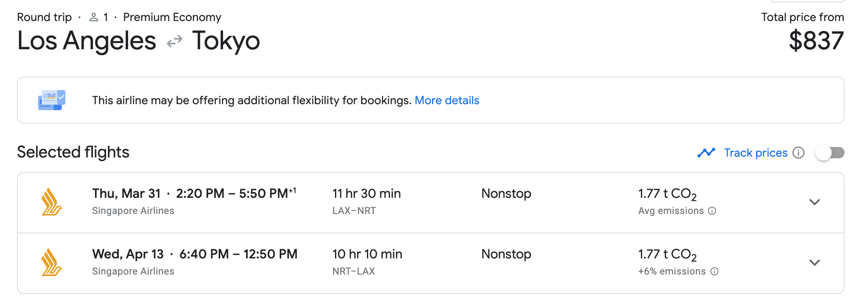868x302 pixels.
Task: Click the round-trip arrows between cities
Action: [x=175, y=41]
